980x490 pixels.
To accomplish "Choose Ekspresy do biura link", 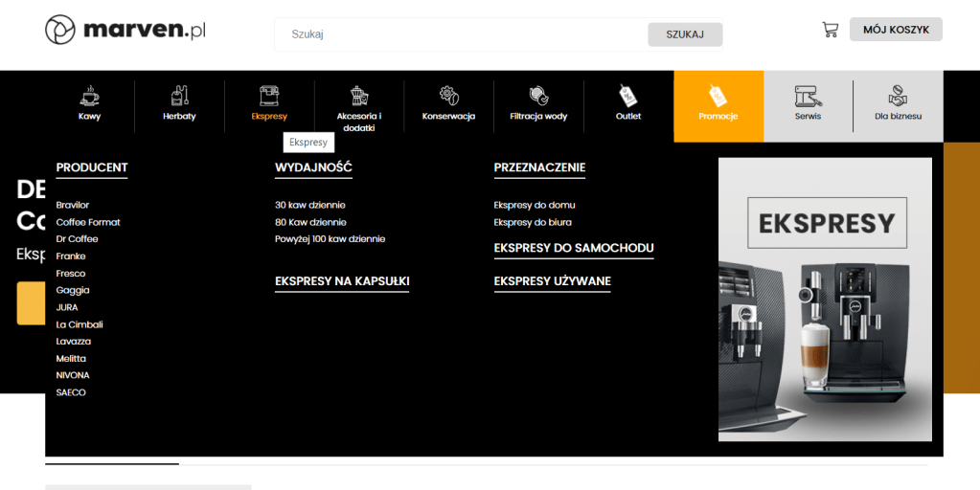I will pyautogui.click(x=533, y=222).
